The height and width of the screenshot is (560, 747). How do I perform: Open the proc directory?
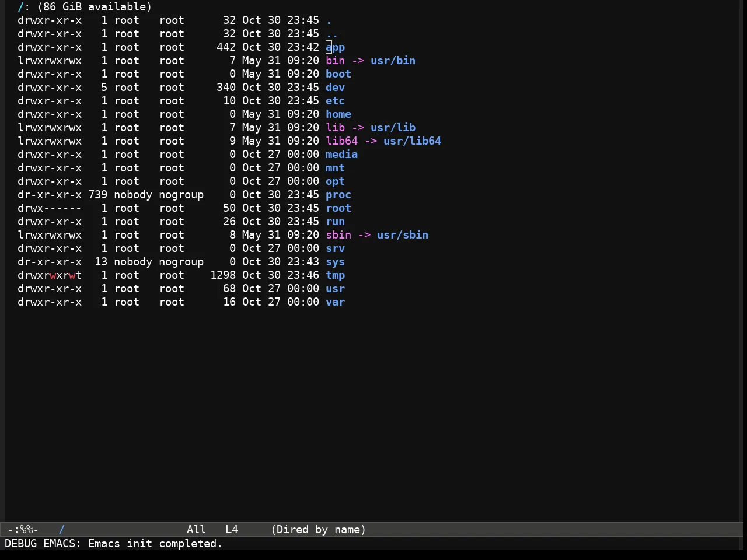click(338, 195)
